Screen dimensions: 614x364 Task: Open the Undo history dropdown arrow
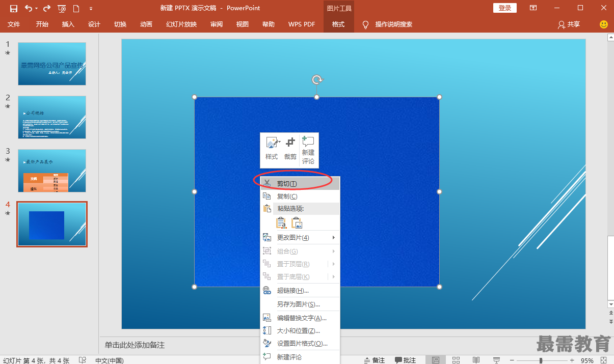point(37,8)
